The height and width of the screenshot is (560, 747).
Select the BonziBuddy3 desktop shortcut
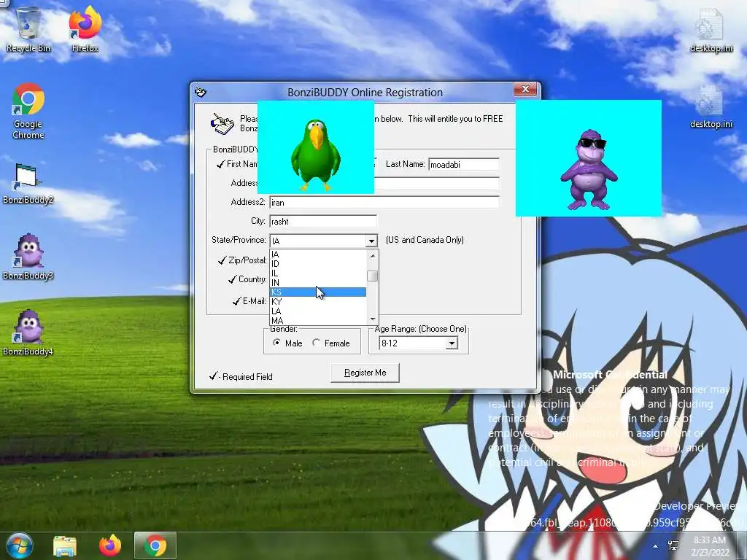click(28, 257)
